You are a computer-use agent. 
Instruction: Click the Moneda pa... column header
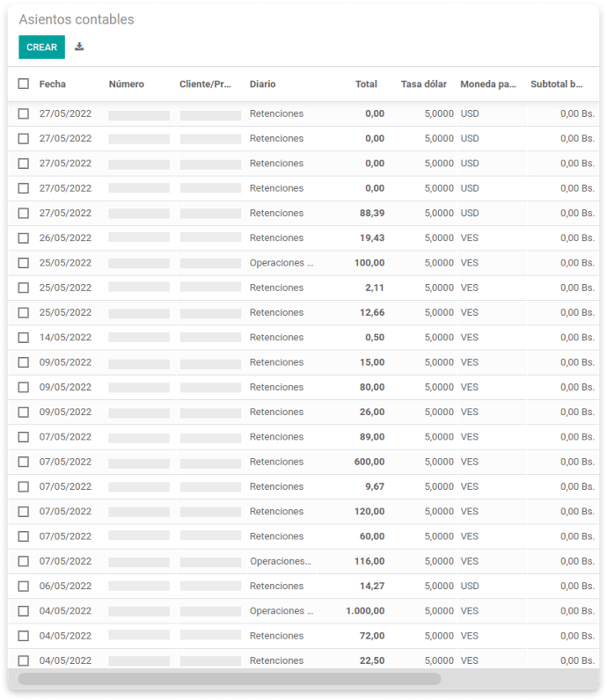tap(488, 84)
